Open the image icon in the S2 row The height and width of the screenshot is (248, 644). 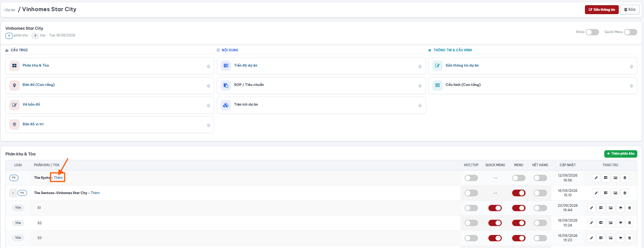pyautogui.click(x=611, y=223)
